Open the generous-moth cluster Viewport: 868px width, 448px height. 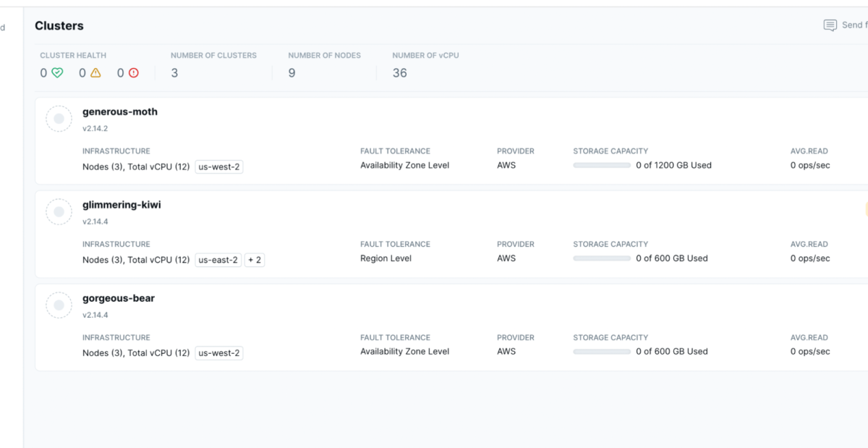[120, 111]
